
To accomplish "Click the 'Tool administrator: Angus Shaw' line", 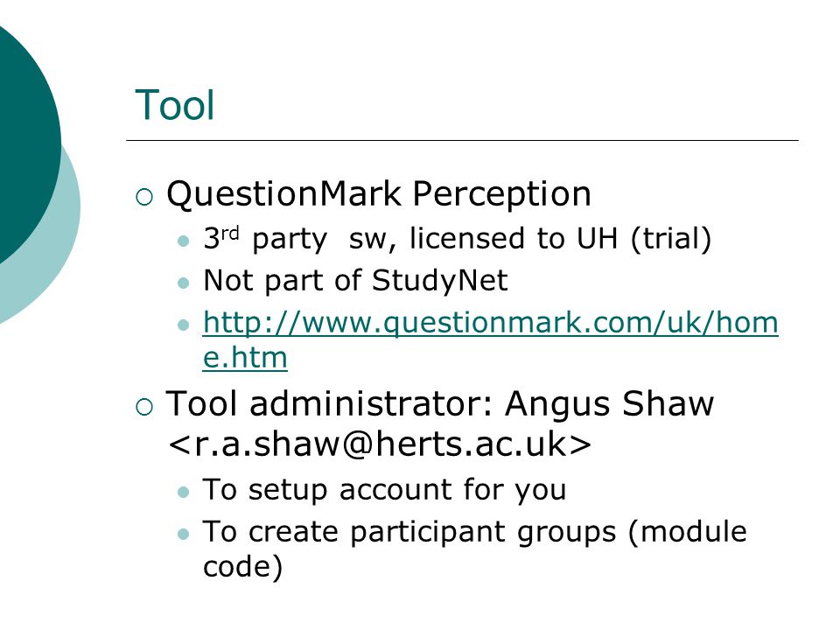I will coord(440,404).
